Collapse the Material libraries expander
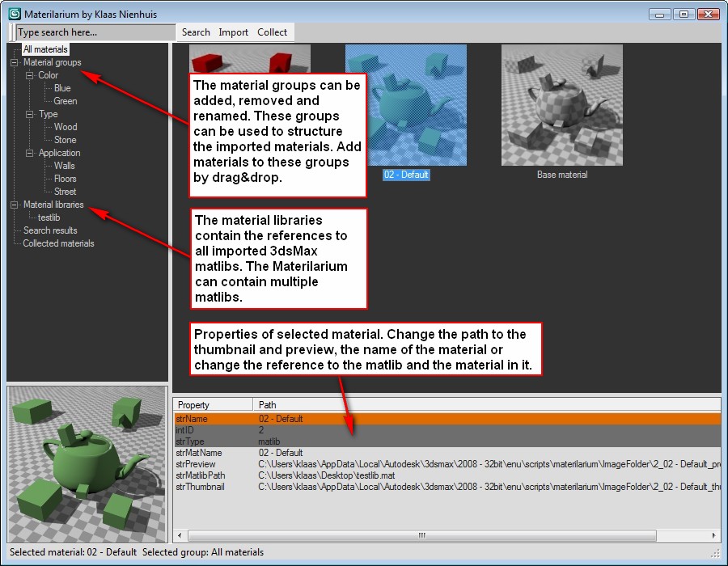 (x=15, y=205)
